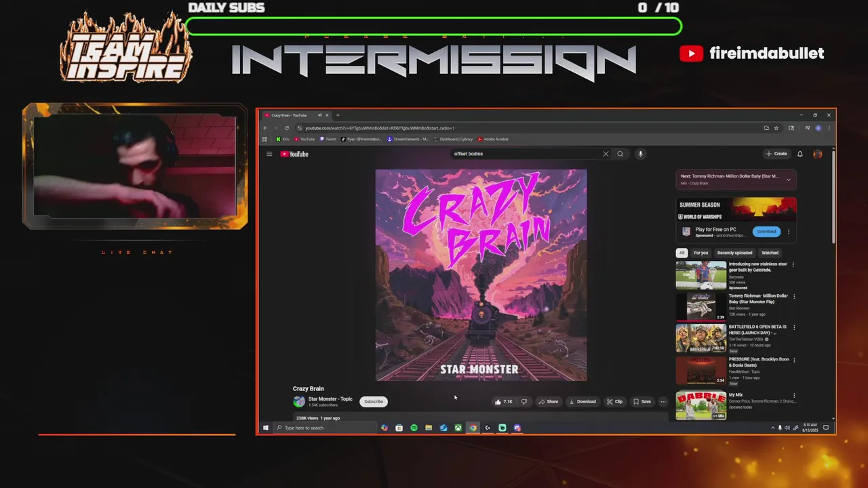Open the Adobe Acrobat bookmark
This screenshot has width=868, height=488.
(x=493, y=139)
